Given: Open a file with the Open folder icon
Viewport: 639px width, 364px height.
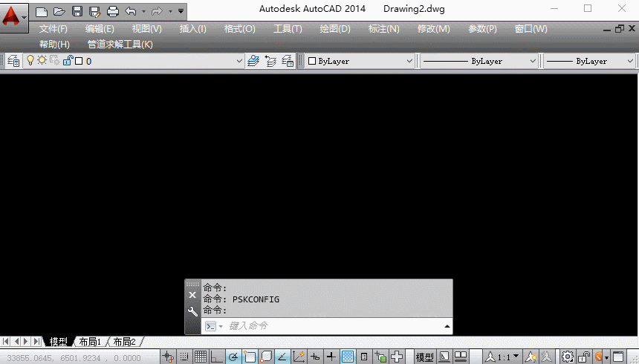Looking at the screenshot, I should pyautogui.click(x=59, y=11).
